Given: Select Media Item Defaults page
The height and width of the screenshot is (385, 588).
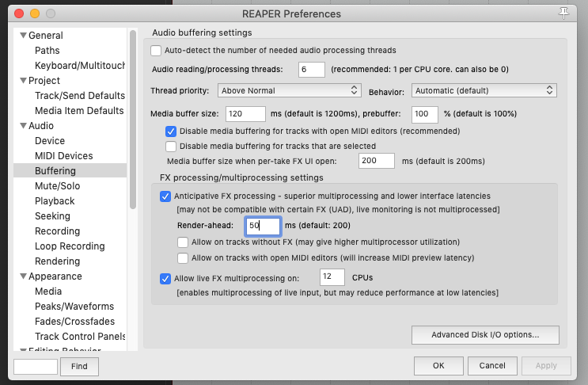Looking at the screenshot, I should tap(79, 110).
